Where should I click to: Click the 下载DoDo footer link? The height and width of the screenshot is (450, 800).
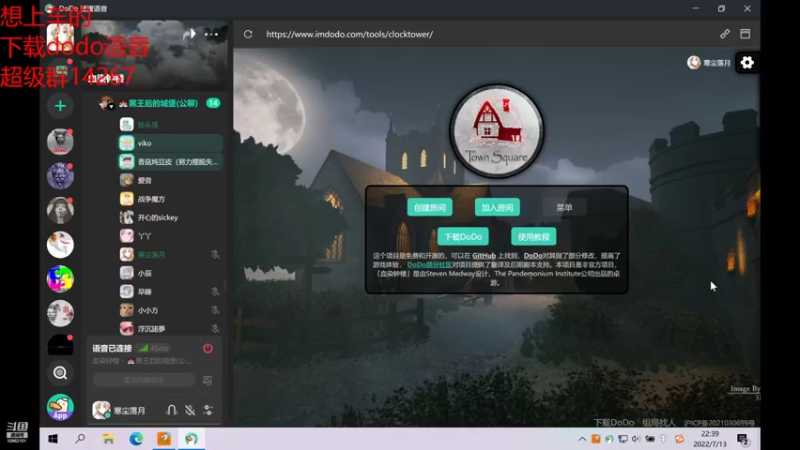[614, 422]
